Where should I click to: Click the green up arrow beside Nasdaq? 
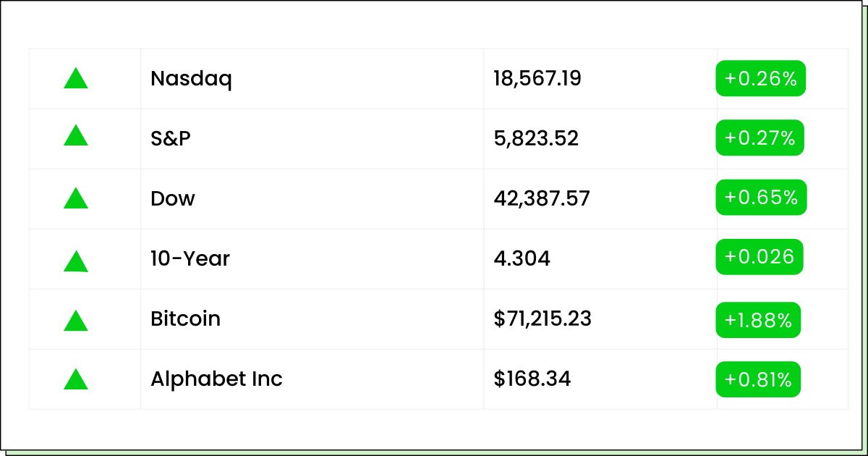(76, 78)
